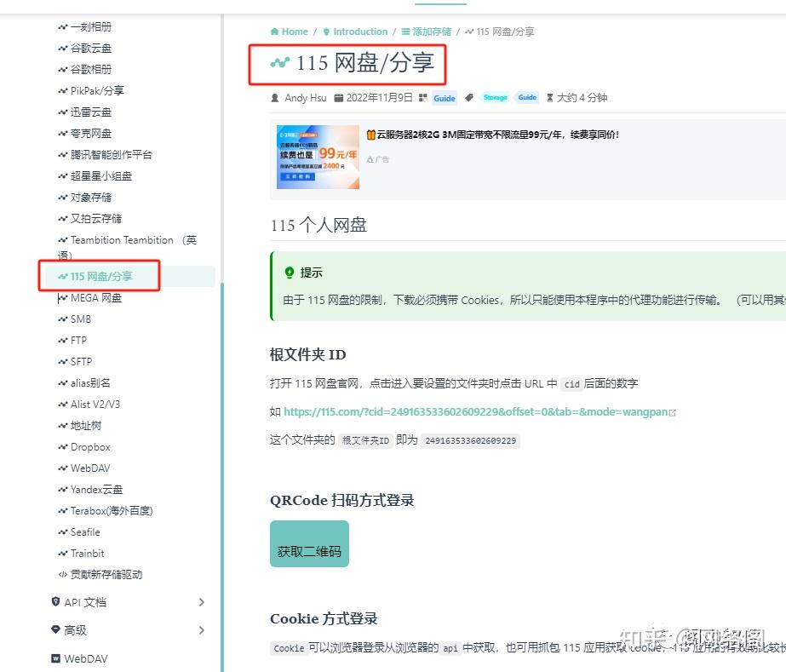786x672 pixels.
Task: Open 贡献新存储驱动 in the sidebar
Action: point(106,574)
